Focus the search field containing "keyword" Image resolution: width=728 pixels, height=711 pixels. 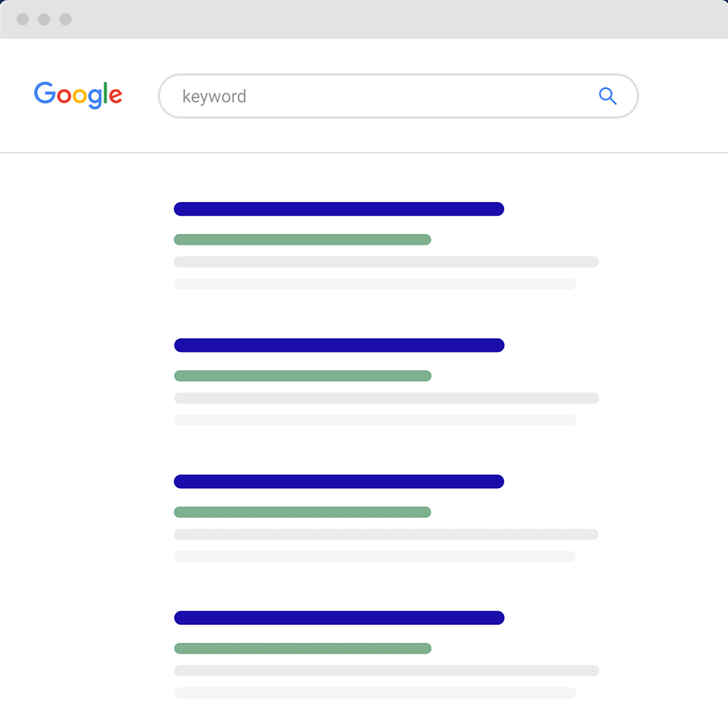377,96
